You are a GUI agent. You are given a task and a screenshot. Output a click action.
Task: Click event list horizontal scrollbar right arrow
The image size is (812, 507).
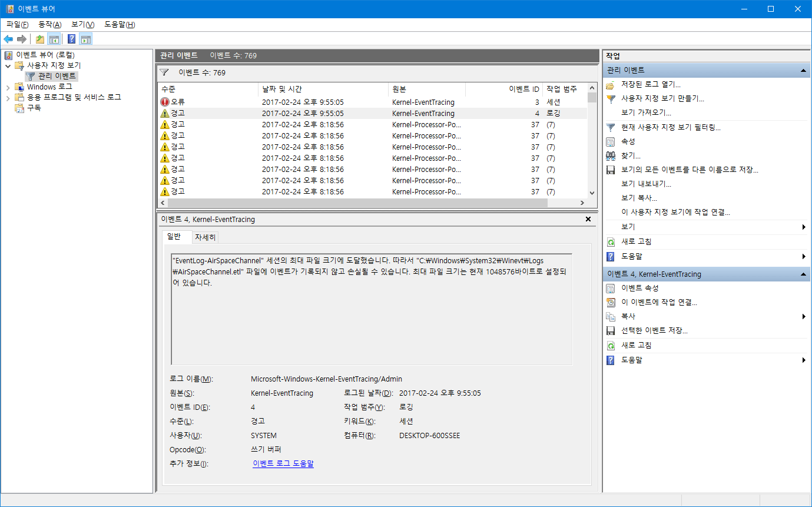[582, 203]
